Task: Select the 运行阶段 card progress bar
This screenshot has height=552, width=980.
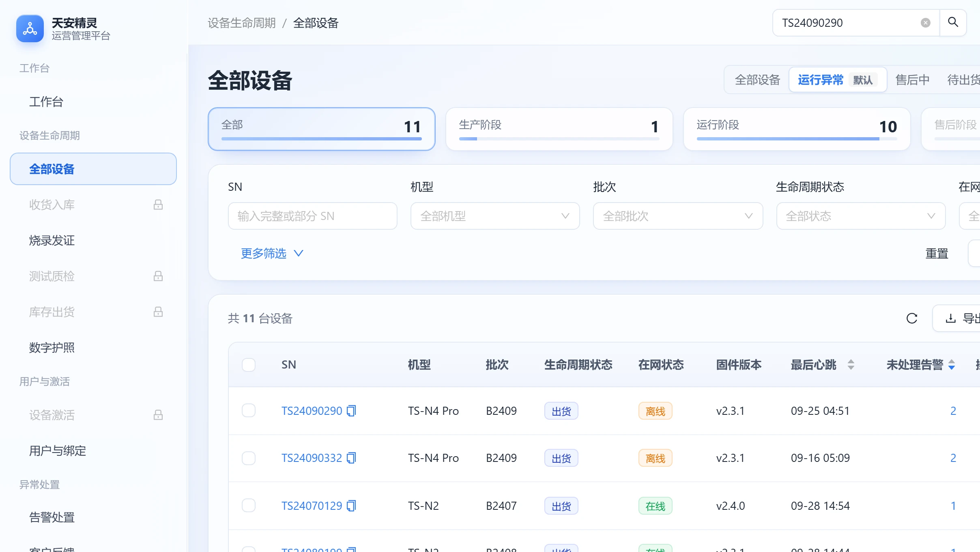Action: click(797, 139)
